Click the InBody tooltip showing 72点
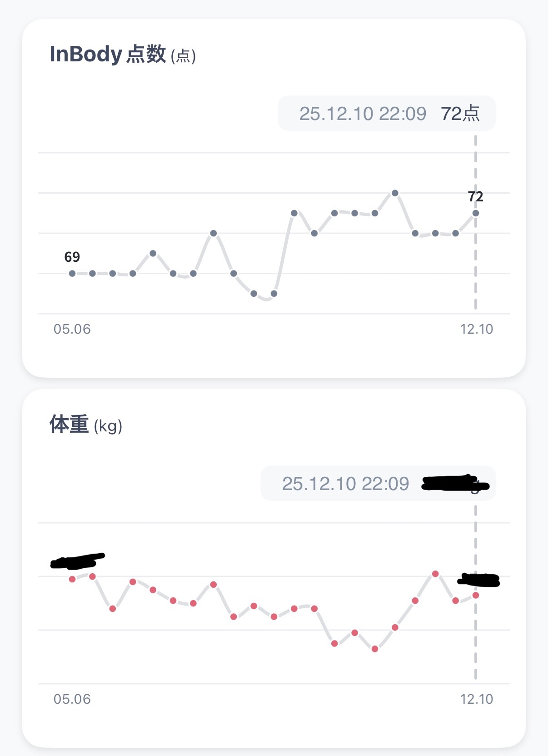Viewport: 548px width, 756px height. [x=387, y=114]
